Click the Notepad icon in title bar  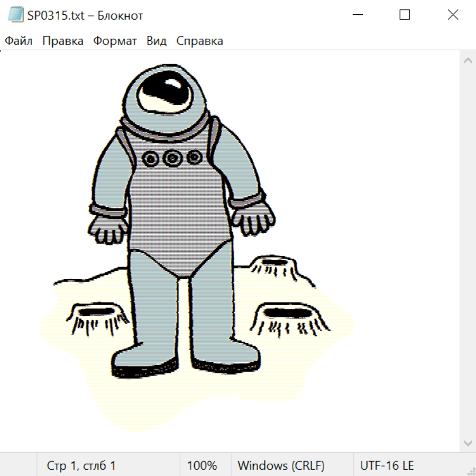(x=16, y=15)
